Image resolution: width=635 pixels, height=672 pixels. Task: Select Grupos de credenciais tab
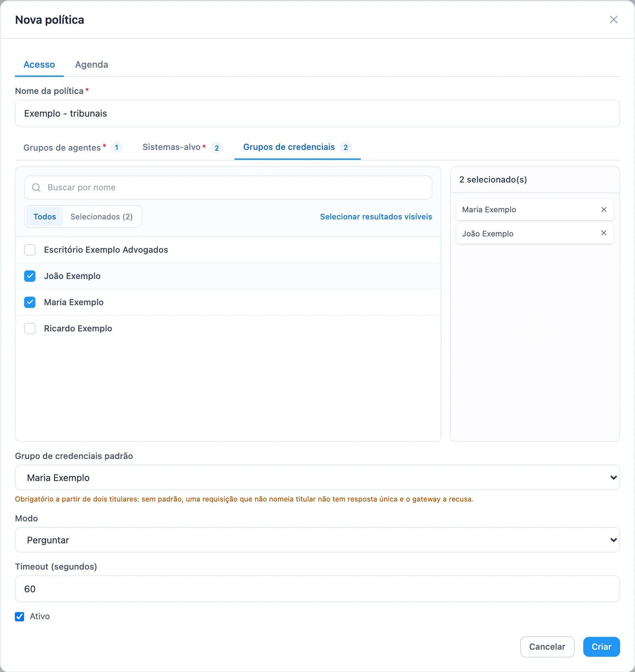pos(297,147)
